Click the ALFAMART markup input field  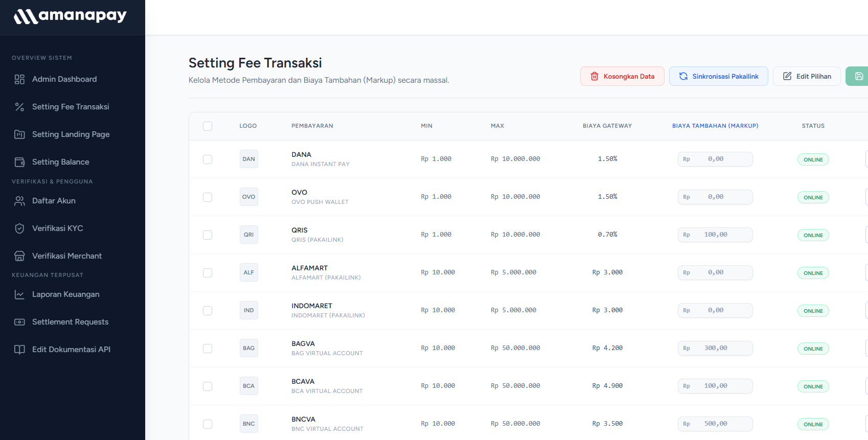point(715,272)
